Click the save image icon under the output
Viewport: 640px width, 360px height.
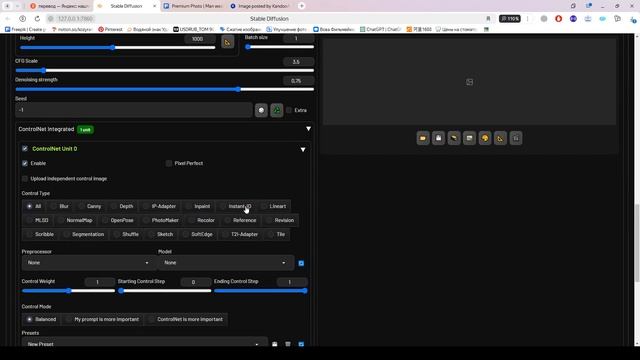pyautogui.click(x=438, y=138)
